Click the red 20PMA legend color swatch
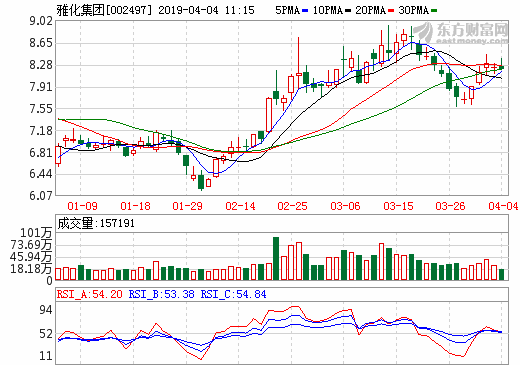The image size is (520, 365). coord(391,11)
